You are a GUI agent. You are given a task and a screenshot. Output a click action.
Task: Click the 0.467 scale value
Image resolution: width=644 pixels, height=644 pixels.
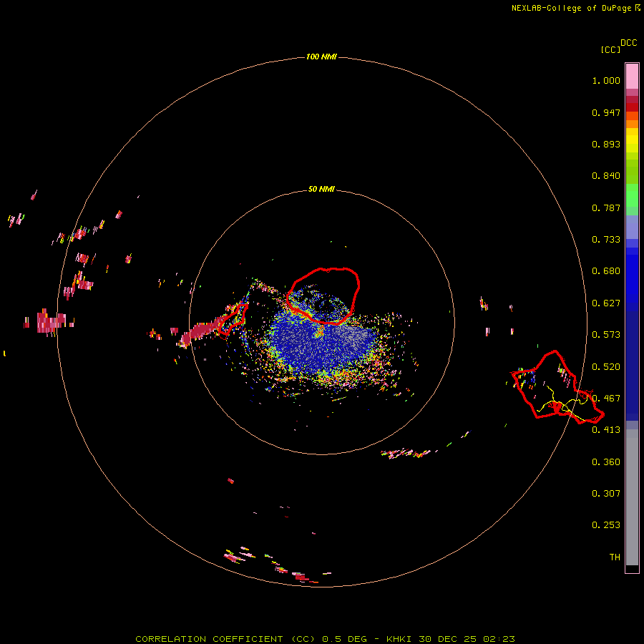point(606,399)
